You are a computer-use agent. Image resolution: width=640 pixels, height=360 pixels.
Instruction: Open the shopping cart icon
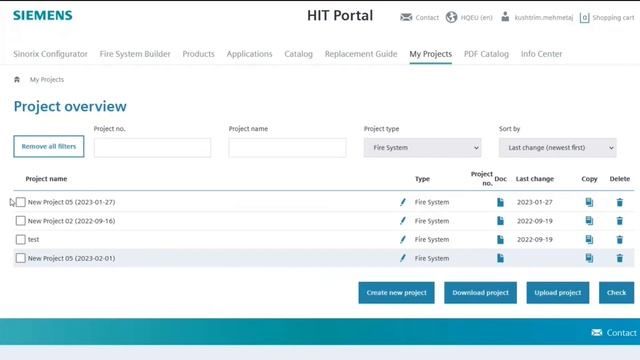point(584,18)
